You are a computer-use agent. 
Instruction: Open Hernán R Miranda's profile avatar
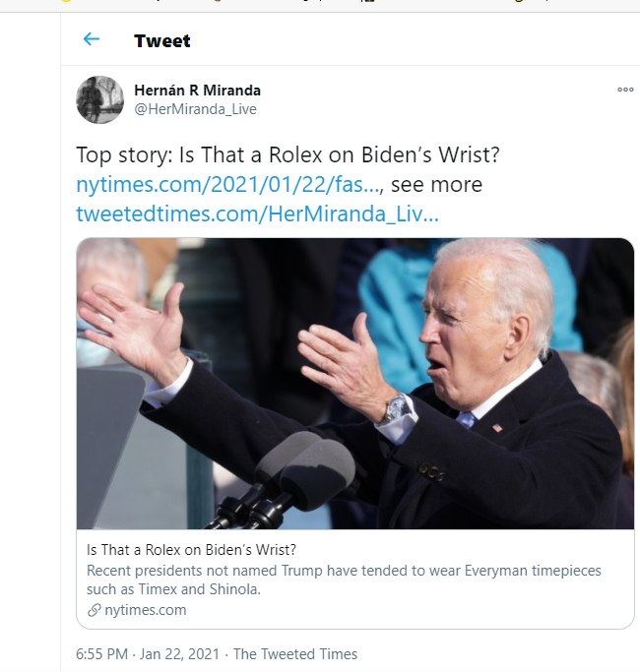[x=100, y=99]
